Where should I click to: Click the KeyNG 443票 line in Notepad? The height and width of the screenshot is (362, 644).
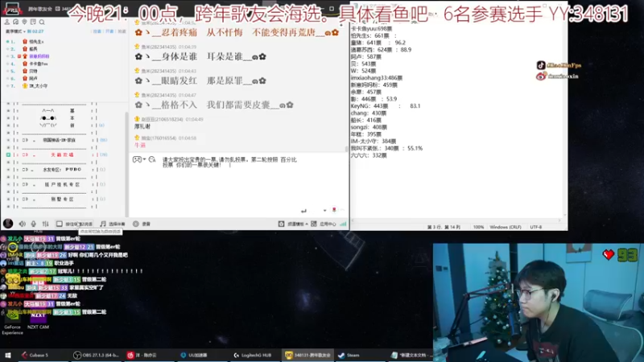tap(386, 106)
